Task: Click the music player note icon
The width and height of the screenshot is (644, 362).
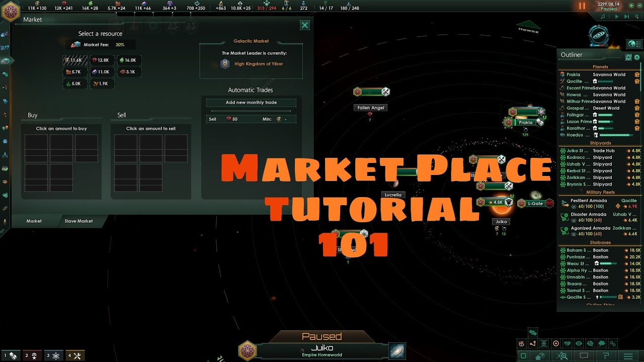Action: coord(603,17)
